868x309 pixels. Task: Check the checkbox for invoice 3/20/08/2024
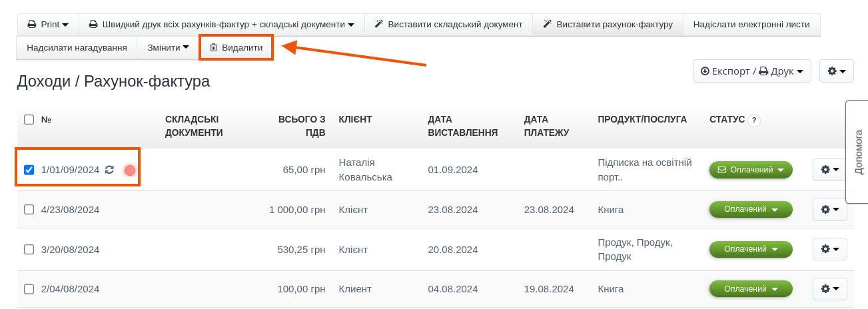(x=29, y=250)
